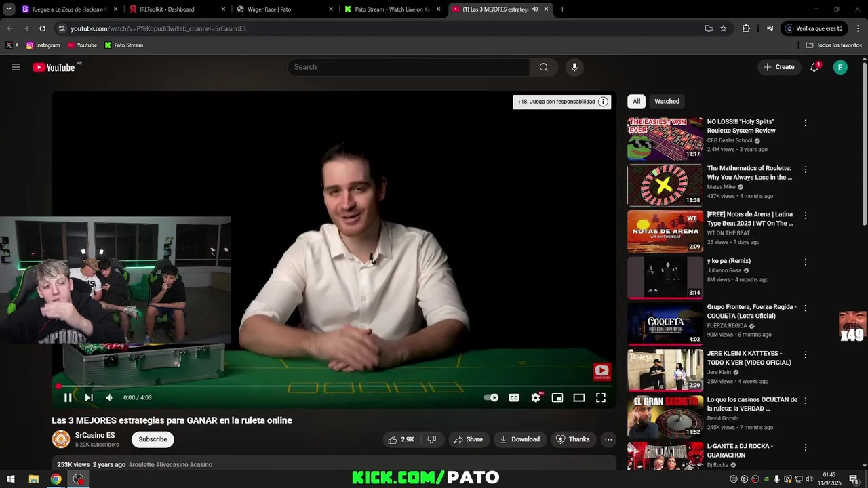Like the video
This screenshot has width=868, height=488.
pyautogui.click(x=401, y=439)
